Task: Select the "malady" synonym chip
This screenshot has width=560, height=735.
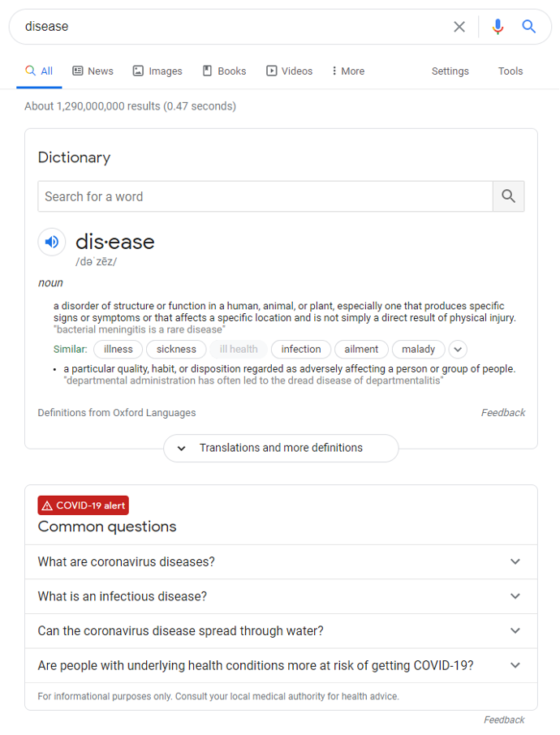Action: pos(418,349)
